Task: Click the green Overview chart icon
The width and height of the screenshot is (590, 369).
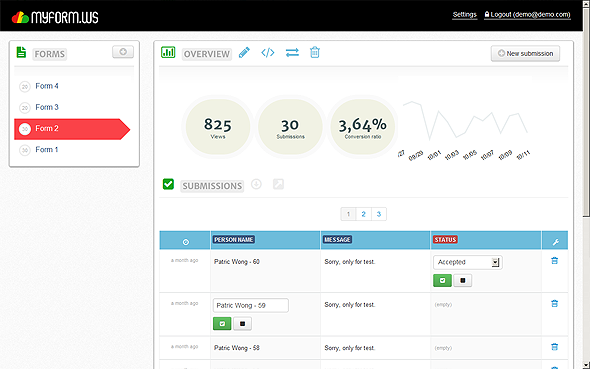Action: pos(168,52)
